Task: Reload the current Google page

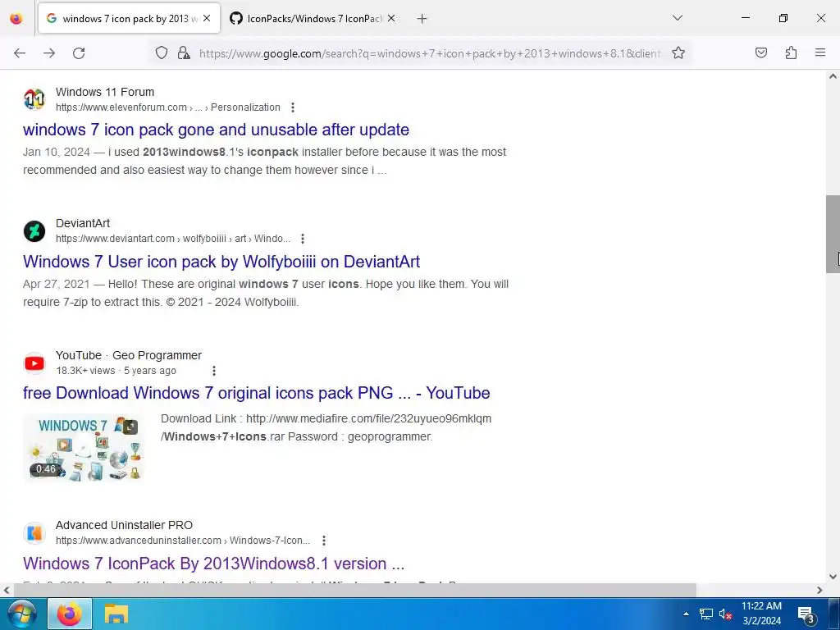Action: pyautogui.click(x=79, y=53)
